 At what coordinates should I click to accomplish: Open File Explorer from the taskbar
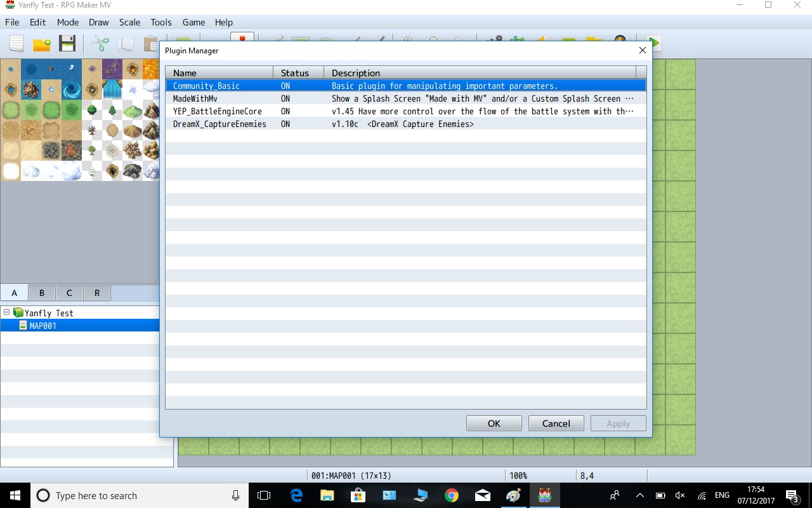pos(327,495)
